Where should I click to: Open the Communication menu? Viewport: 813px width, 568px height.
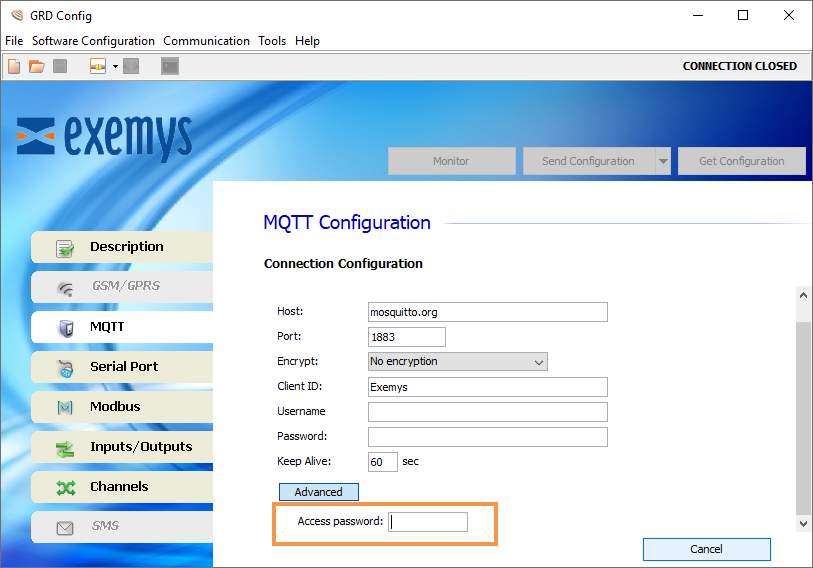[x=206, y=41]
